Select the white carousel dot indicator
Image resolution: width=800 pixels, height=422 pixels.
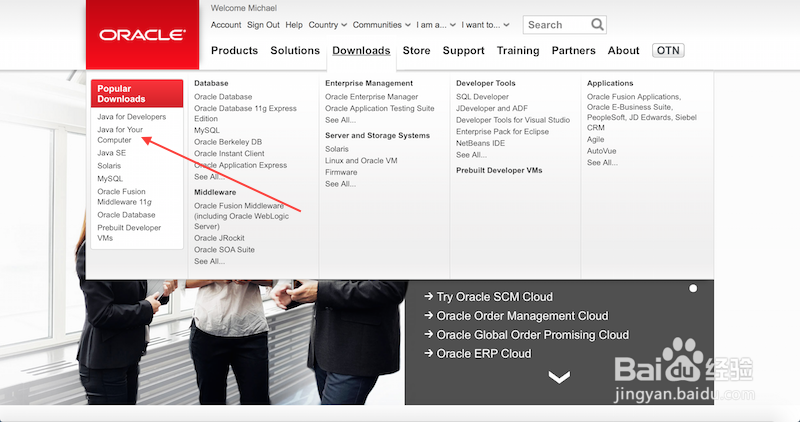693,288
